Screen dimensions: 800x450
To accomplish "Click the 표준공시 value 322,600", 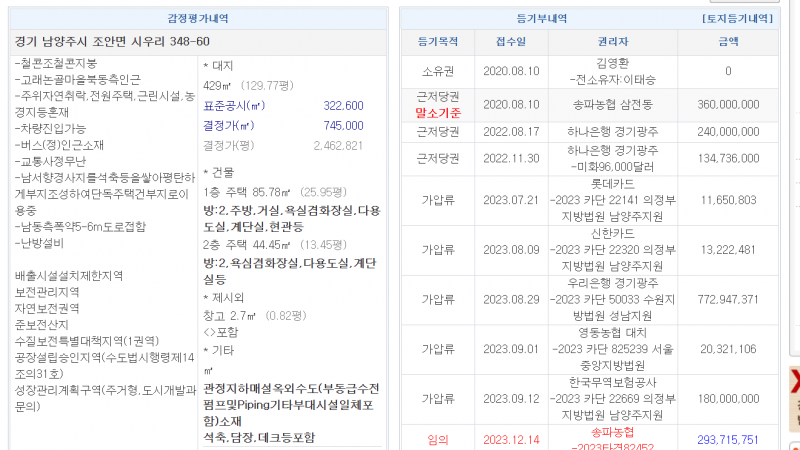I will coord(343,105).
